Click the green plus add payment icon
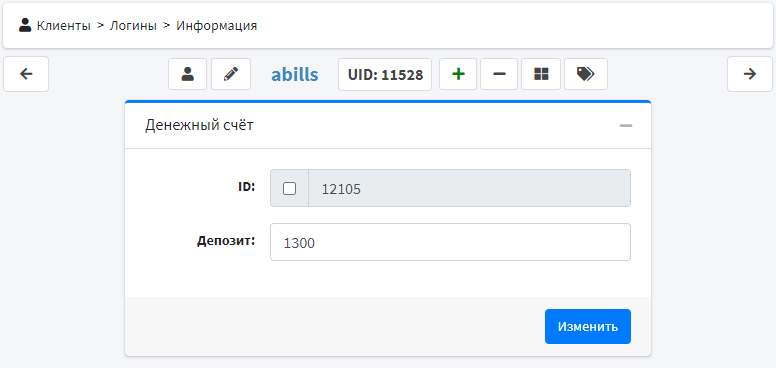 (x=458, y=74)
